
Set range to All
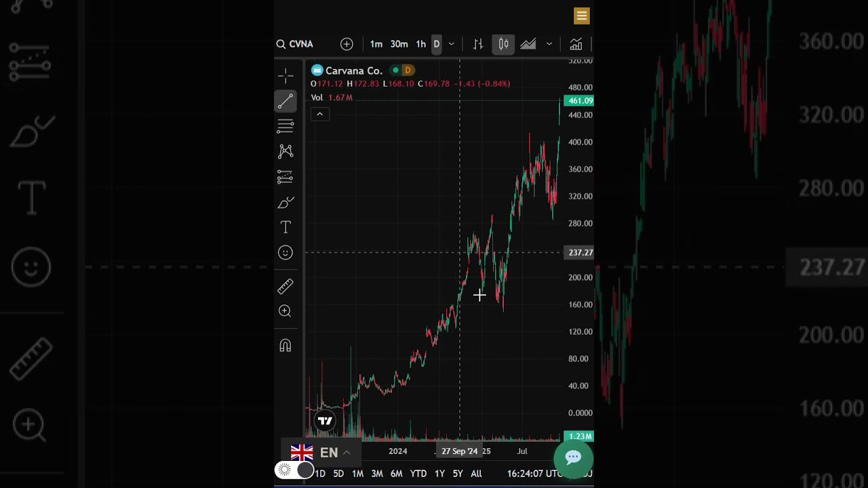(476, 474)
